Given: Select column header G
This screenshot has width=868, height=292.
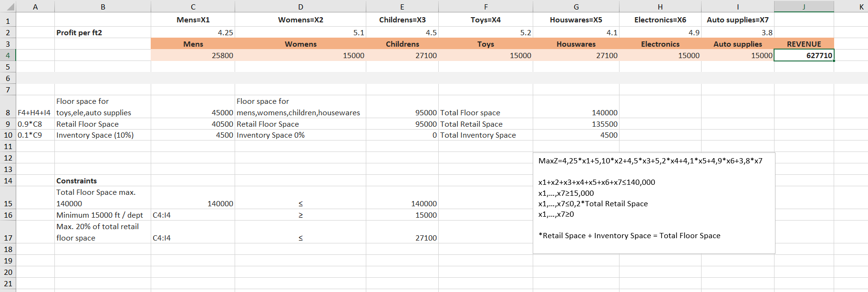Looking at the screenshot, I should point(576,6).
